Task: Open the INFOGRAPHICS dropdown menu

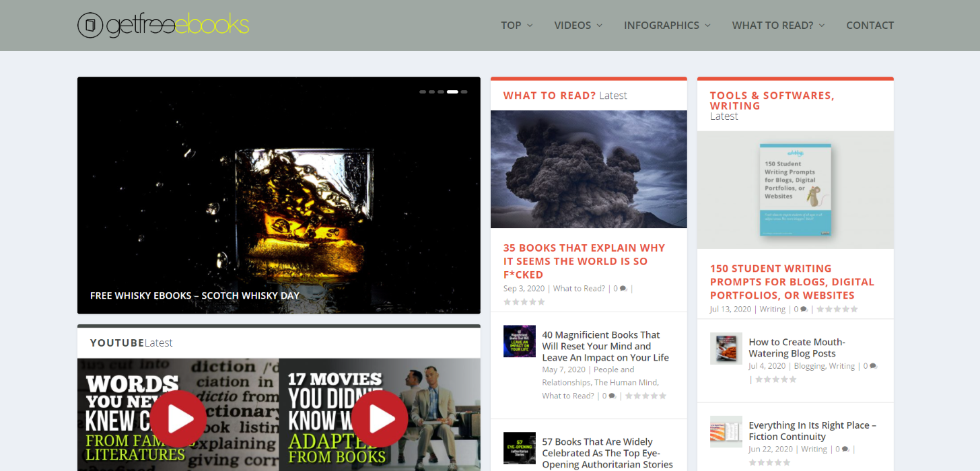Action: (667, 26)
